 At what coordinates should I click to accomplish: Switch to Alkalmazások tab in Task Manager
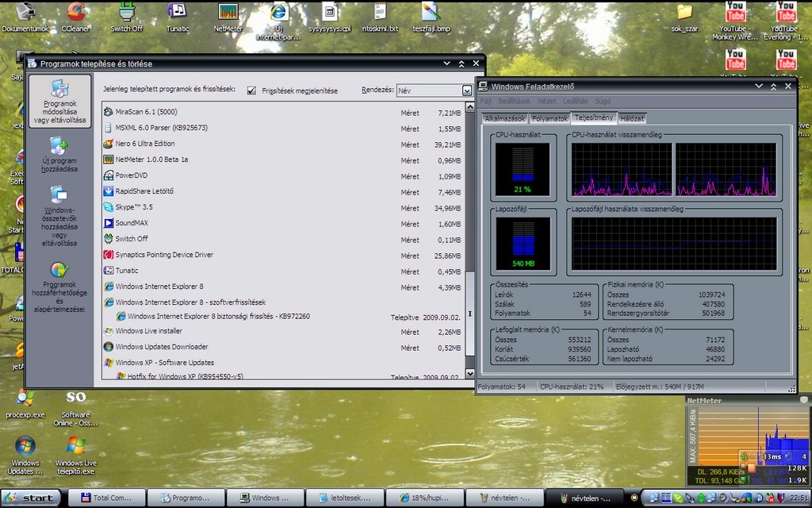point(504,119)
